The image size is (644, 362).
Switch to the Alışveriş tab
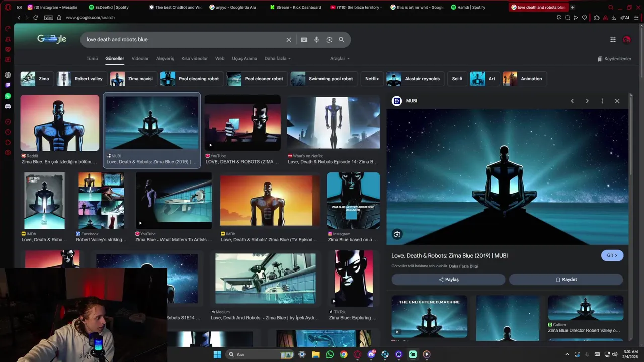(x=165, y=59)
